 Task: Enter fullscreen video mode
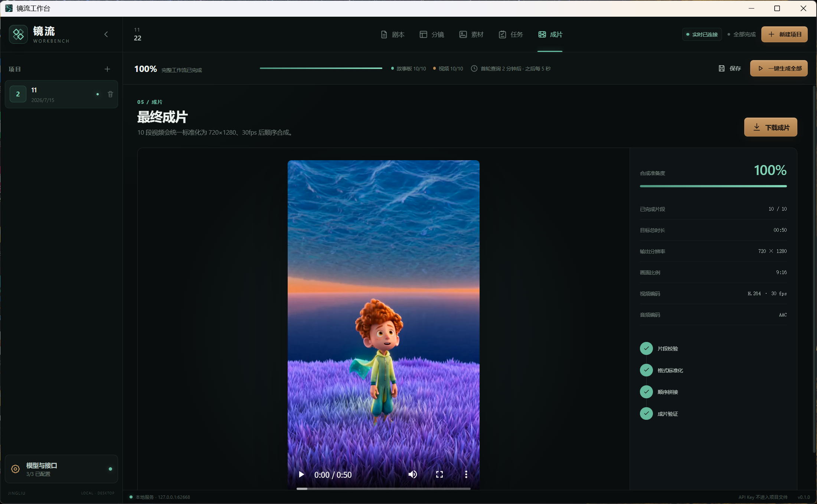(439, 475)
